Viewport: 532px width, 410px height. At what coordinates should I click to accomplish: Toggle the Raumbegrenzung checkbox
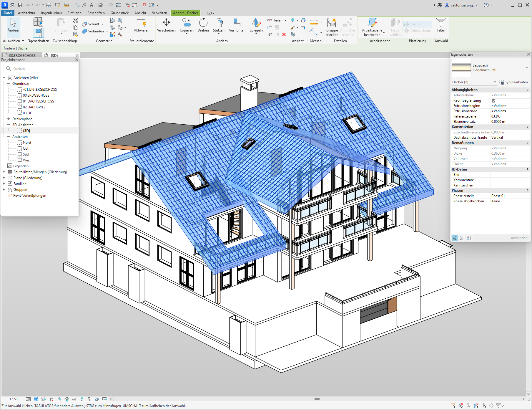(494, 101)
